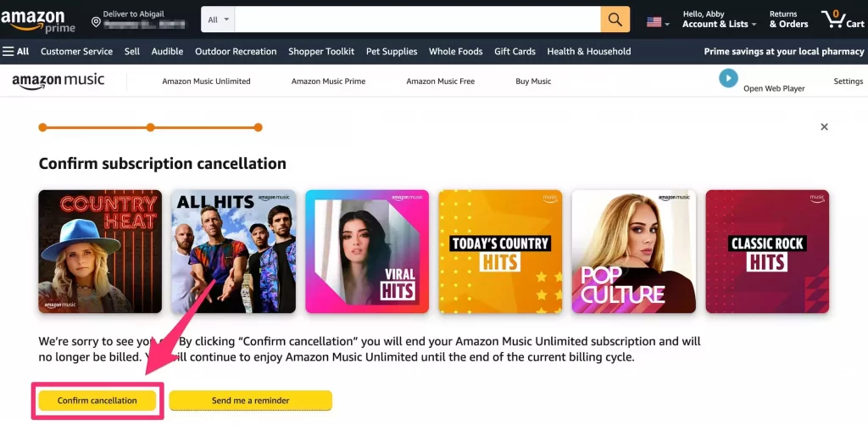
Task: Open the Amazon Music Unlimited tab
Action: [206, 81]
